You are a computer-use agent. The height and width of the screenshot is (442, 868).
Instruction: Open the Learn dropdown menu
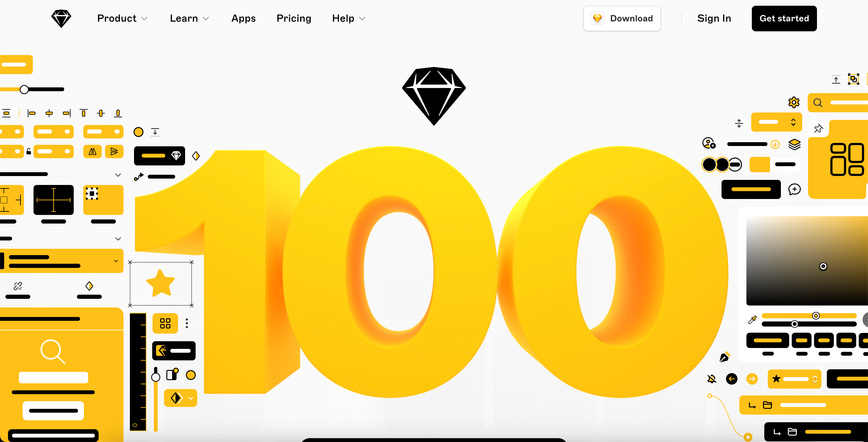pos(189,18)
